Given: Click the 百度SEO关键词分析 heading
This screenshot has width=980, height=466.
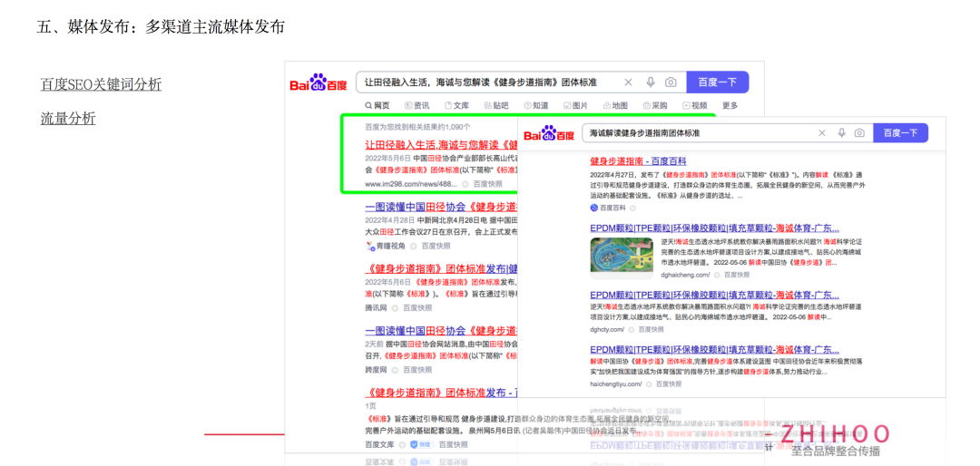Looking at the screenshot, I should pyautogui.click(x=101, y=84).
